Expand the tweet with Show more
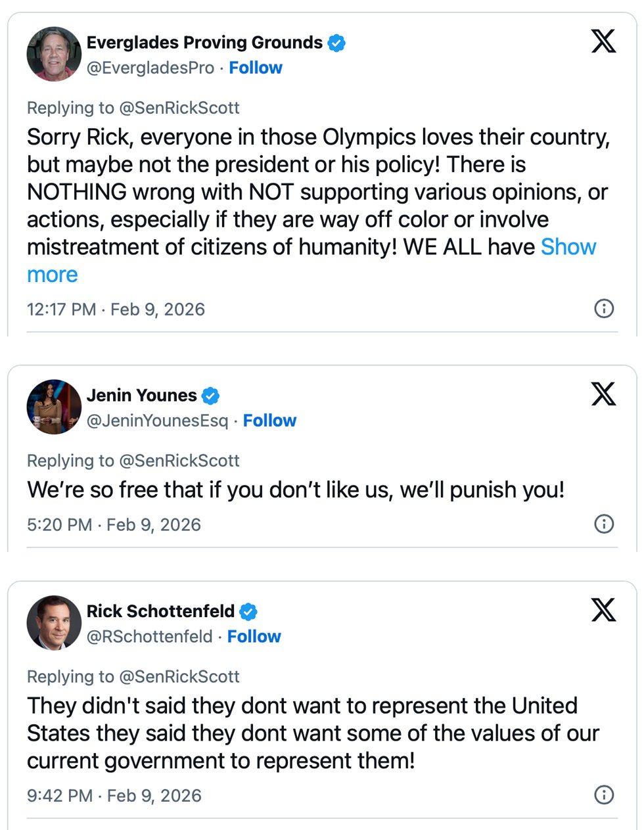This screenshot has height=830, width=644. [x=568, y=247]
